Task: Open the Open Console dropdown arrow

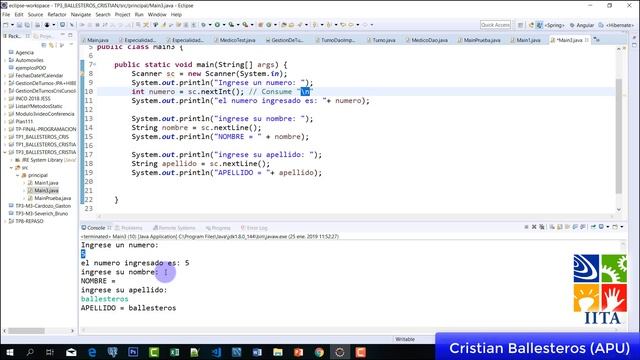Action: [622, 227]
